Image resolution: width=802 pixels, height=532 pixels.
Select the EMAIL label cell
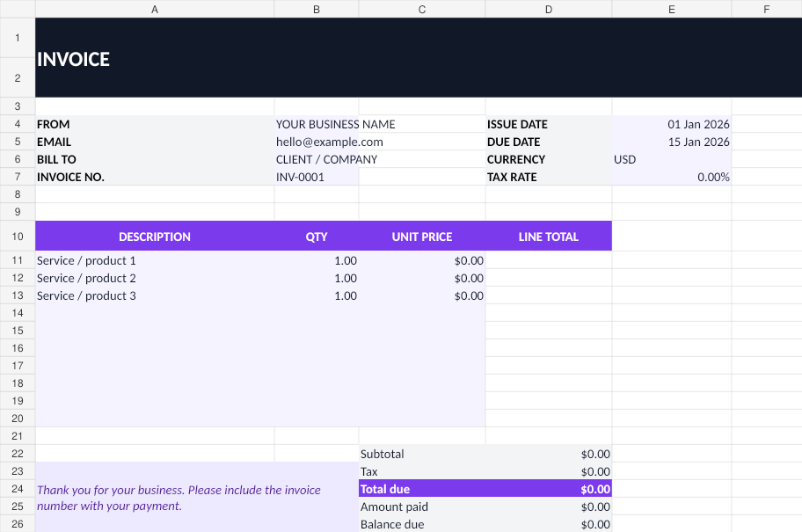[155, 142]
